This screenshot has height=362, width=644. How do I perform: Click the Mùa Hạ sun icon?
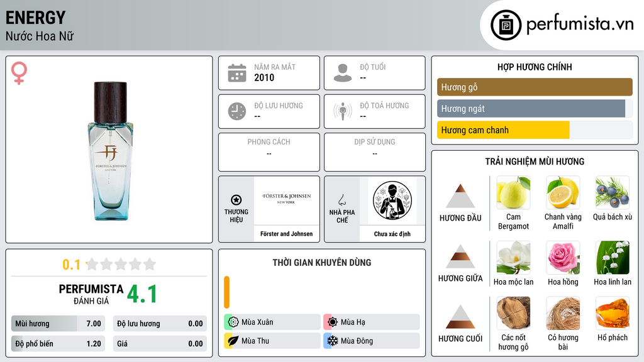point(333,322)
